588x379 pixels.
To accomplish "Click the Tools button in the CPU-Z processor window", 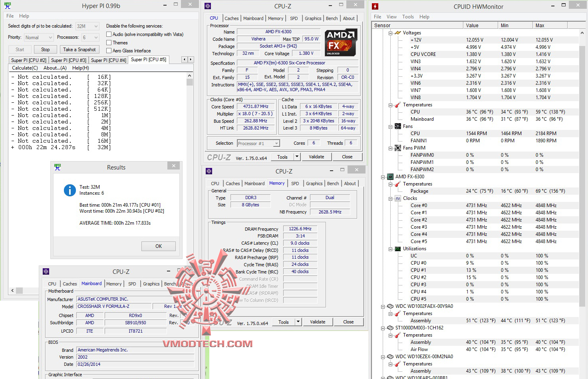I will [x=282, y=157].
